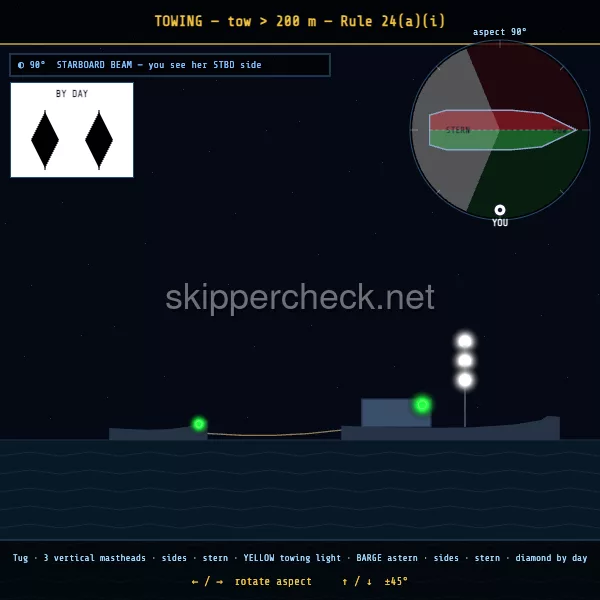Click the barge's green sidelight
The width and height of the screenshot is (600, 600).
point(199,424)
